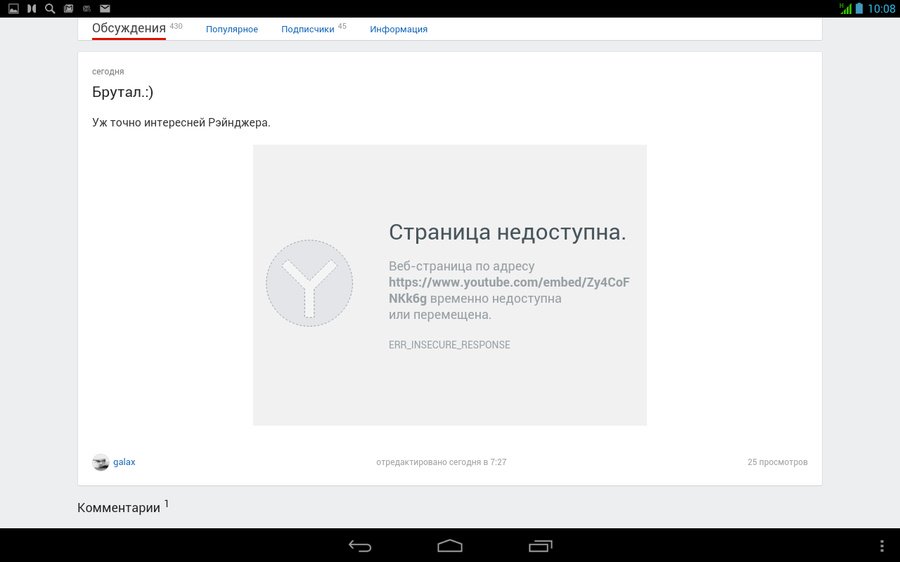Open galax user profile link
The height and width of the screenshot is (562, 900).
pos(124,462)
